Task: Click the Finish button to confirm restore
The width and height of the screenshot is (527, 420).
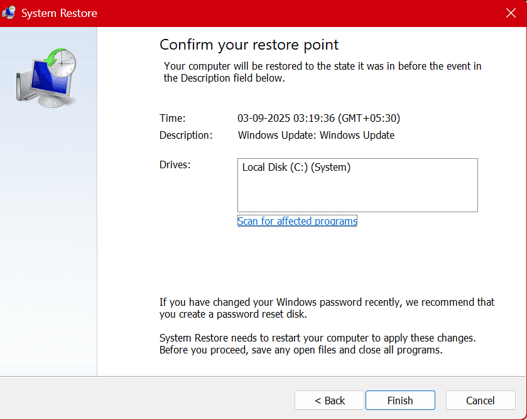Action: pos(400,400)
